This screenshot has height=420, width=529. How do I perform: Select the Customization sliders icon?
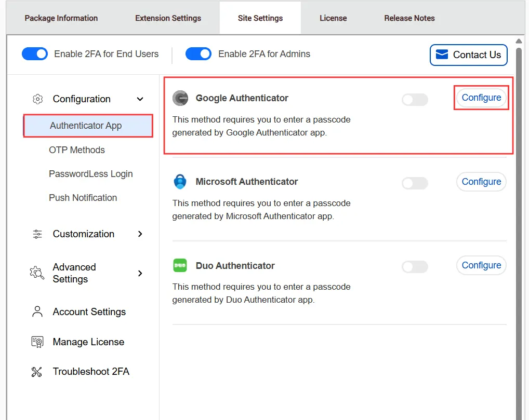(37, 234)
